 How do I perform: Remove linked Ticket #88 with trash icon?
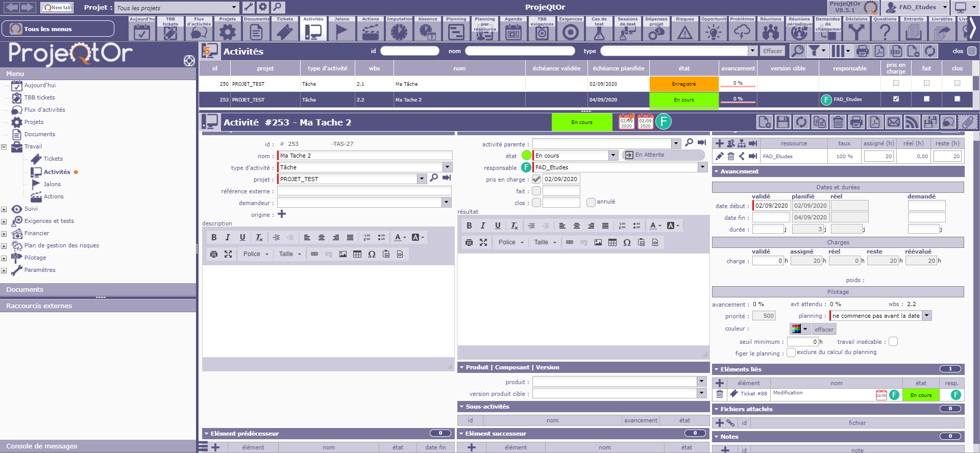point(720,394)
